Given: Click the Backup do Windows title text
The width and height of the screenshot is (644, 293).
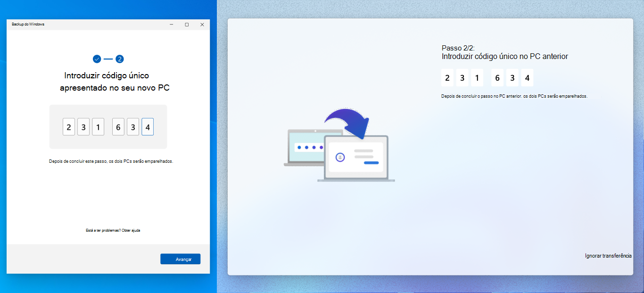Looking at the screenshot, I should click(28, 24).
